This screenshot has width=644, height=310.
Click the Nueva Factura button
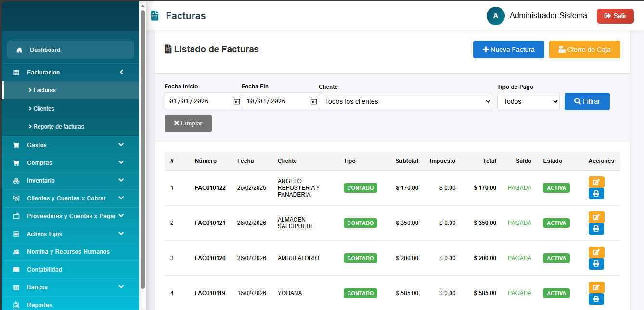pyautogui.click(x=508, y=50)
